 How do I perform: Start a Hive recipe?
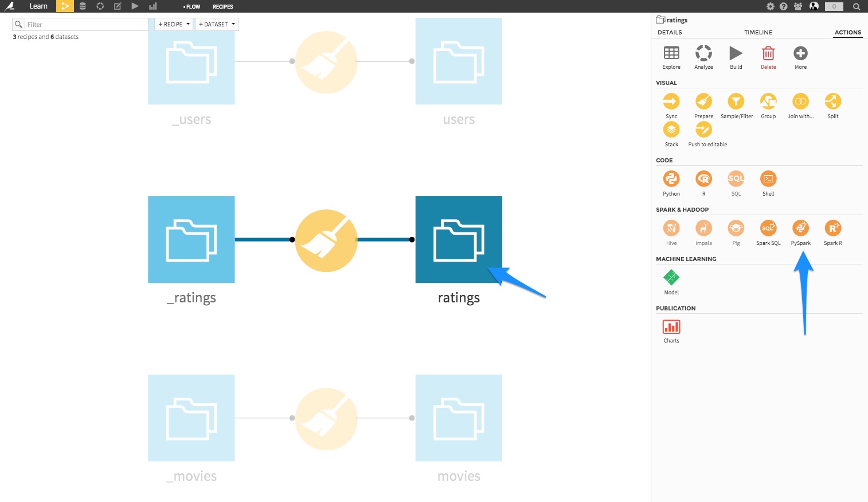(671, 232)
